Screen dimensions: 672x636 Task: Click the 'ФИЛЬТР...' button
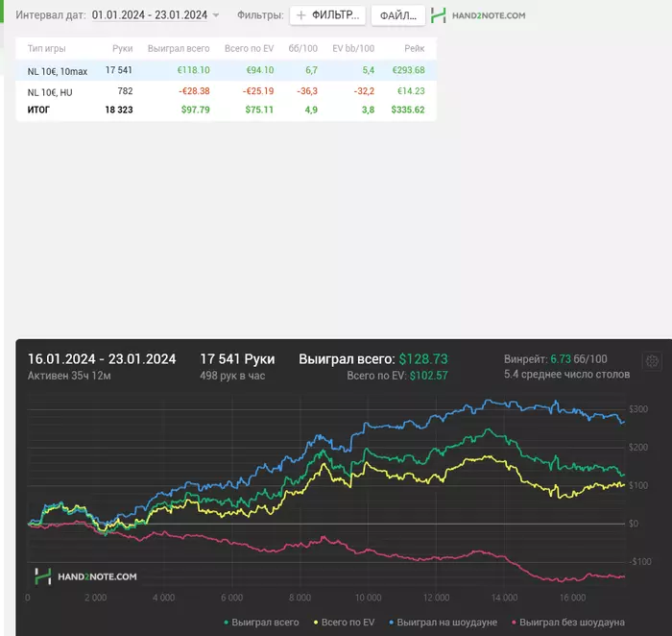tap(326, 16)
